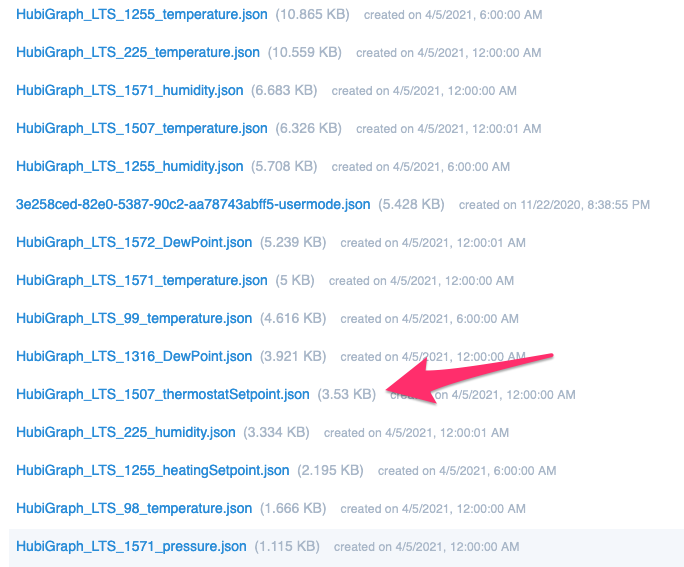Open HubiGraph_LTS_1255_humidity.json file
Viewport: 684px width, 567px height.
tap(130, 167)
